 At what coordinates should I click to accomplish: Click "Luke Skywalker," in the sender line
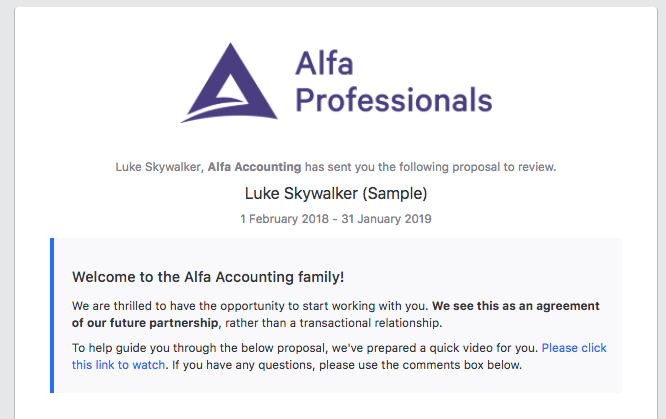(x=159, y=167)
